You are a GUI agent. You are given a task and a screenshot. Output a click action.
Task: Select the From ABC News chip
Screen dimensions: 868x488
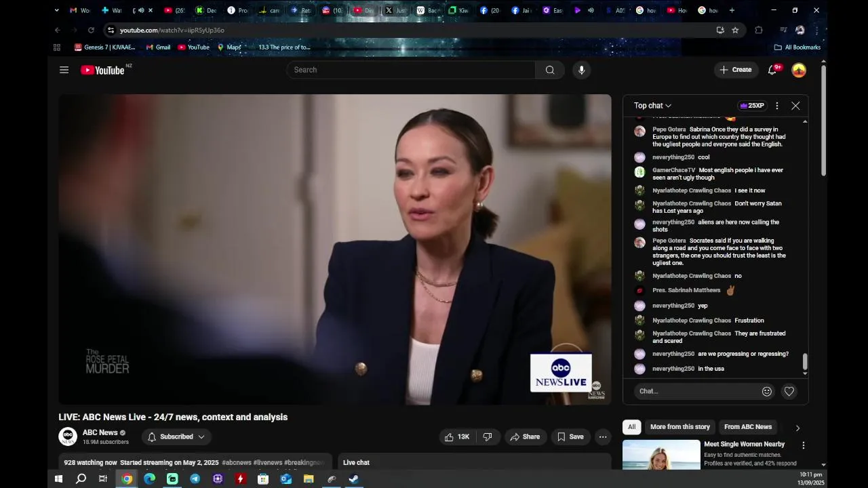[748, 427]
